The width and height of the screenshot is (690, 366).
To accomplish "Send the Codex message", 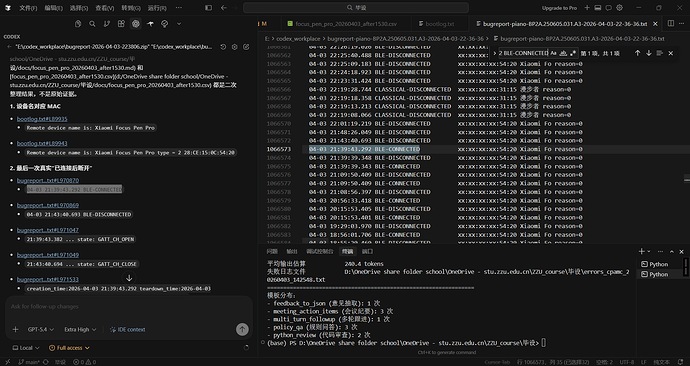I will tap(242, 329).
